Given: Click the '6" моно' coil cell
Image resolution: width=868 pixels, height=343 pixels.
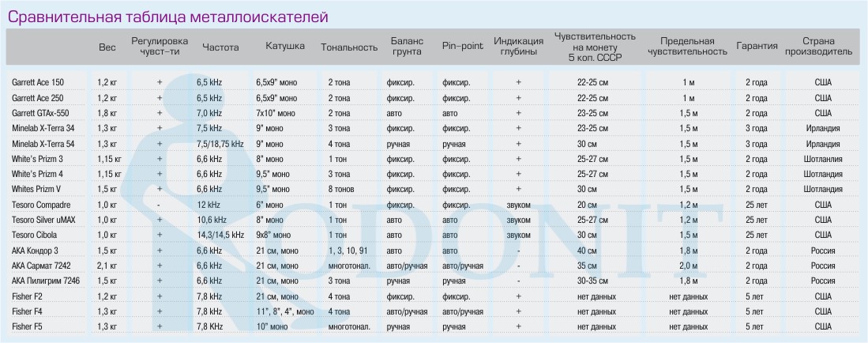Looking at the screenshot, I should tap(269, 205).
